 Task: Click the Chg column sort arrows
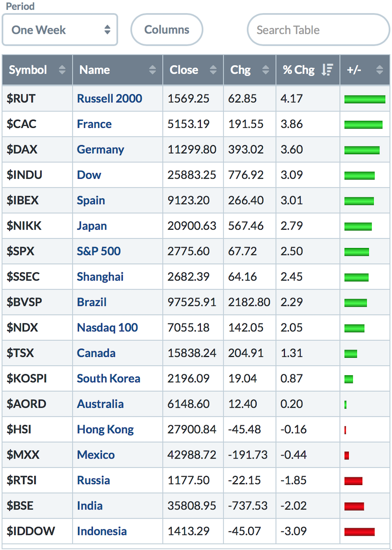(x=265, y=70)
